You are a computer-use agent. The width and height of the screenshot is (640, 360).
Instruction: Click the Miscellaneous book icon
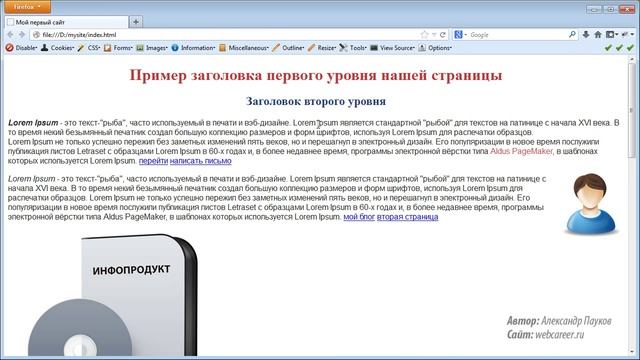[x=222, y=48]
